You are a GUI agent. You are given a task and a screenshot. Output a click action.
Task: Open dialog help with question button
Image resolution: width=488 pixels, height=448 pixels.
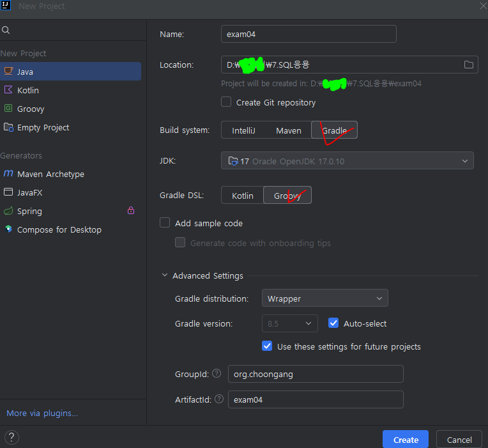point(12,437)
